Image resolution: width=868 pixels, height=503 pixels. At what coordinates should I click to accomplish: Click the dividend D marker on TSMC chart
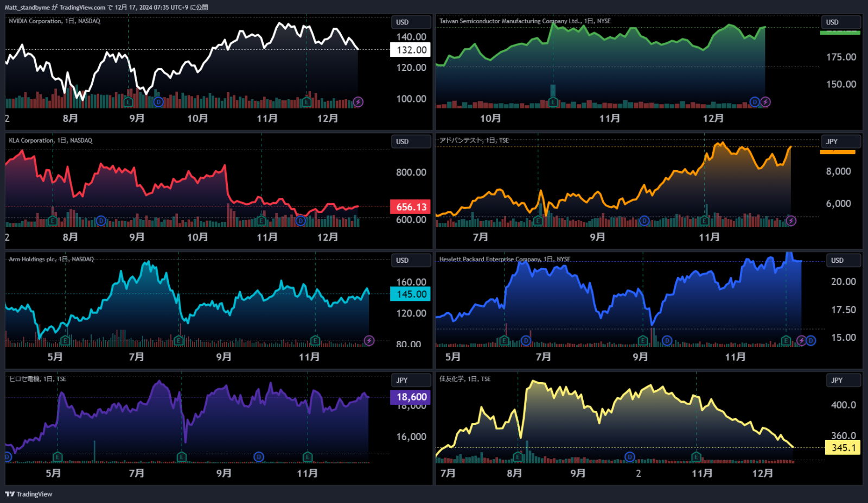pyautogui.click(x=755, y=102)
